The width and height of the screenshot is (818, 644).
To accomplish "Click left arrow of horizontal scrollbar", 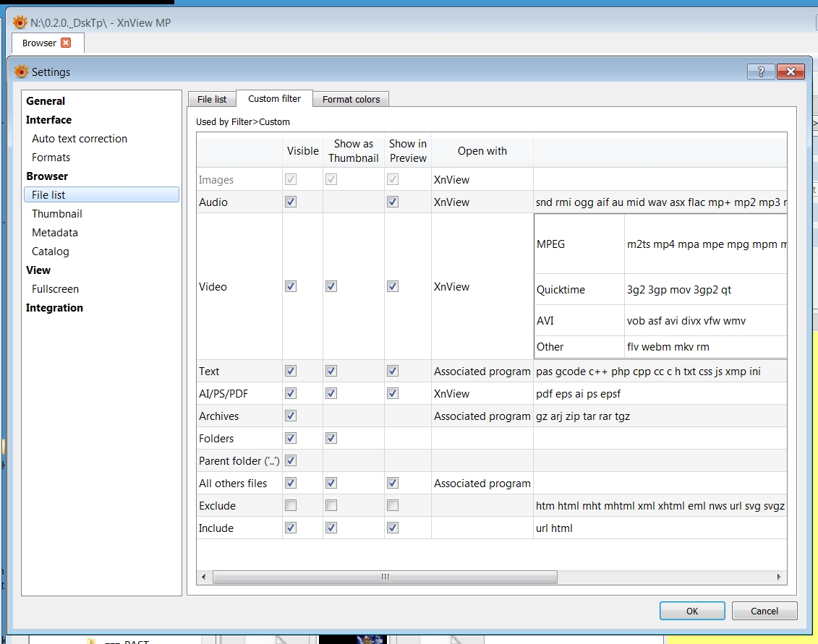I will click(x=204, y=577).
